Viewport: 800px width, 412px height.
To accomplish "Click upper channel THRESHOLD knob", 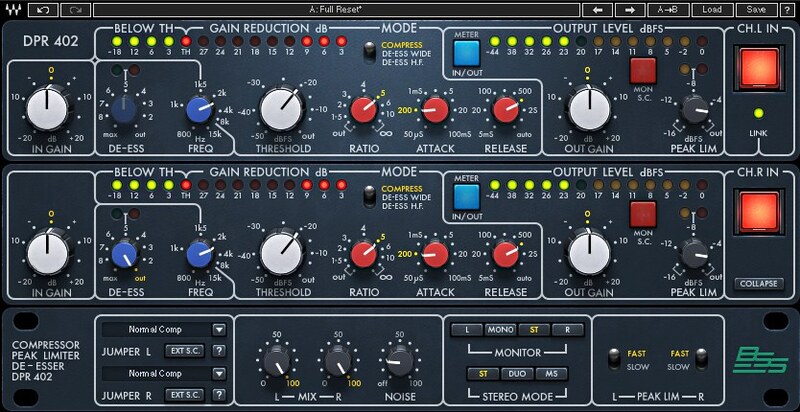I will pos(281,109).
